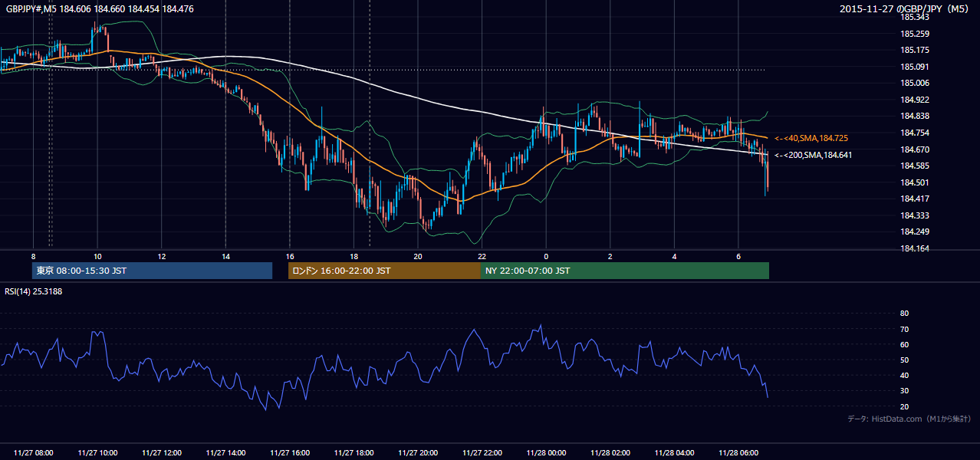
Task: Click hour label 2 below the price chart
Action: pos(610,256)
